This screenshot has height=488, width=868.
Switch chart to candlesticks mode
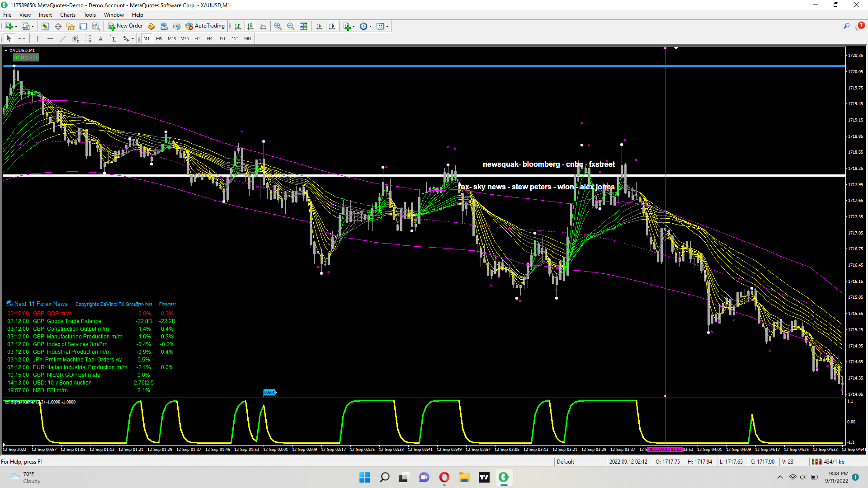pos(250,26)
